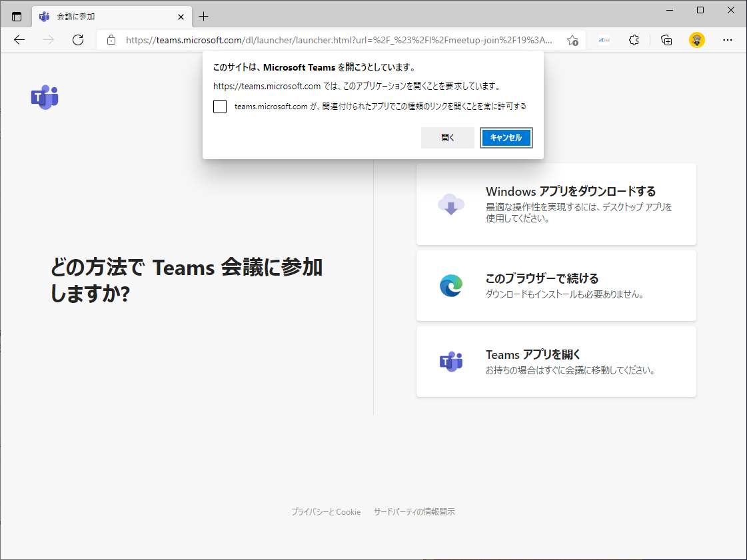Click the Teams icon on app card

[451, 362]
